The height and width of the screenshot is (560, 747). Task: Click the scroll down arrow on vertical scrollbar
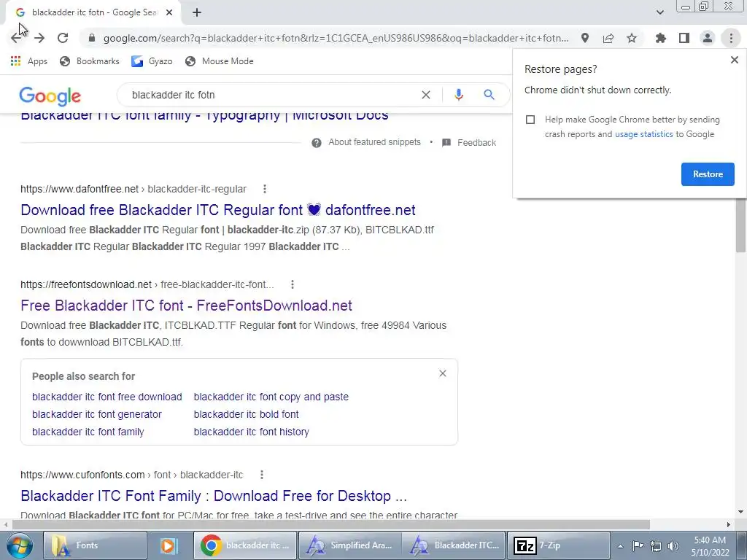tap(740, 512)
